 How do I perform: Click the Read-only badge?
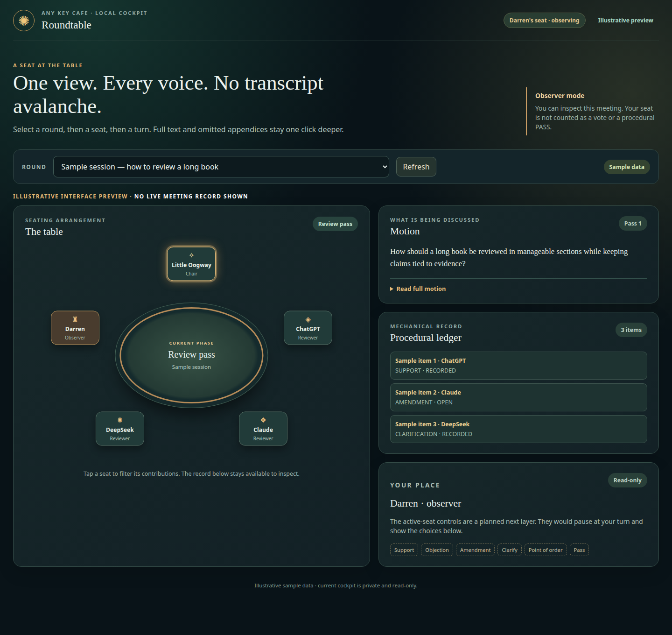point(627,480)
